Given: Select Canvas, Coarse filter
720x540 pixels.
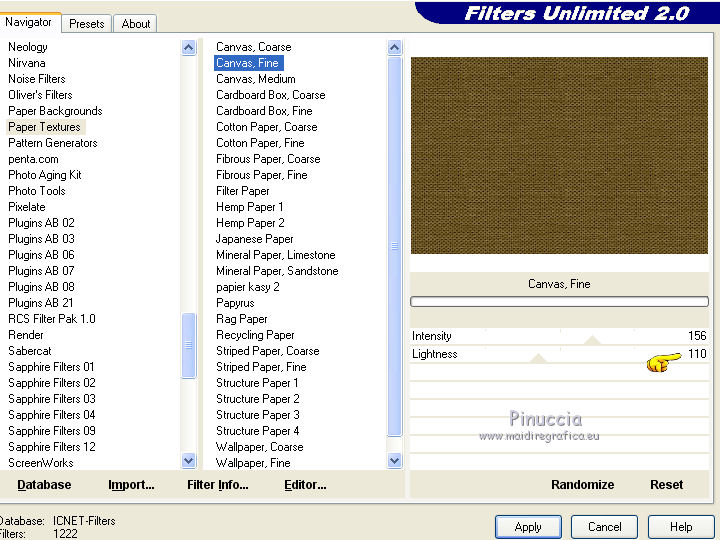Looking at the screenshot, I should coord(253,47).
